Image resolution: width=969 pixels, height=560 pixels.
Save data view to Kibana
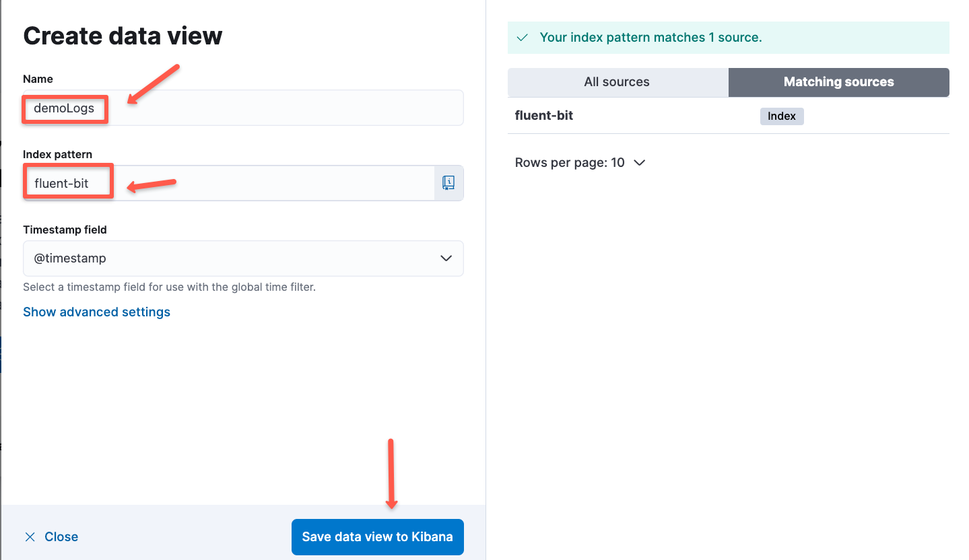tap(377, 536)
